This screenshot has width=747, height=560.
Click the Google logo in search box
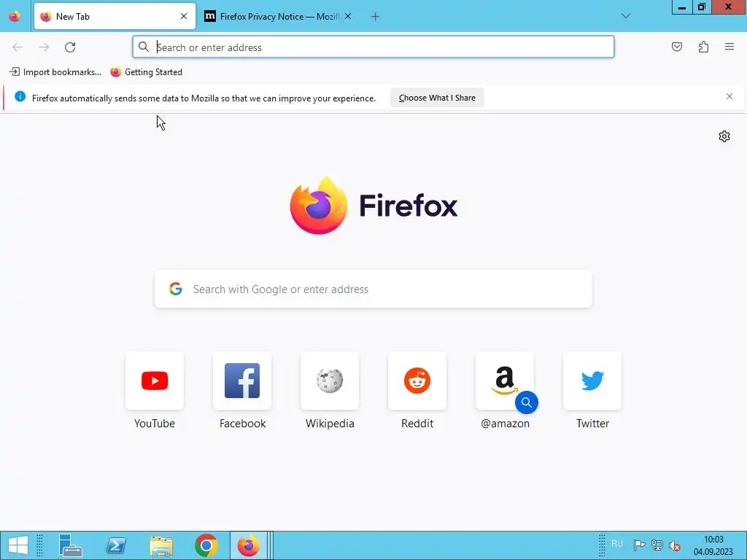176,289
